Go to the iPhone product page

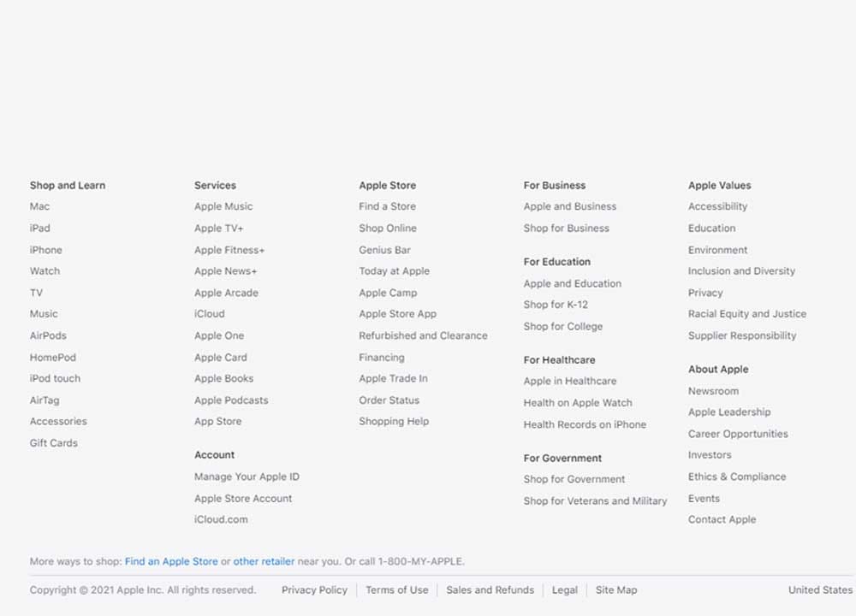(x=45, y=250)
